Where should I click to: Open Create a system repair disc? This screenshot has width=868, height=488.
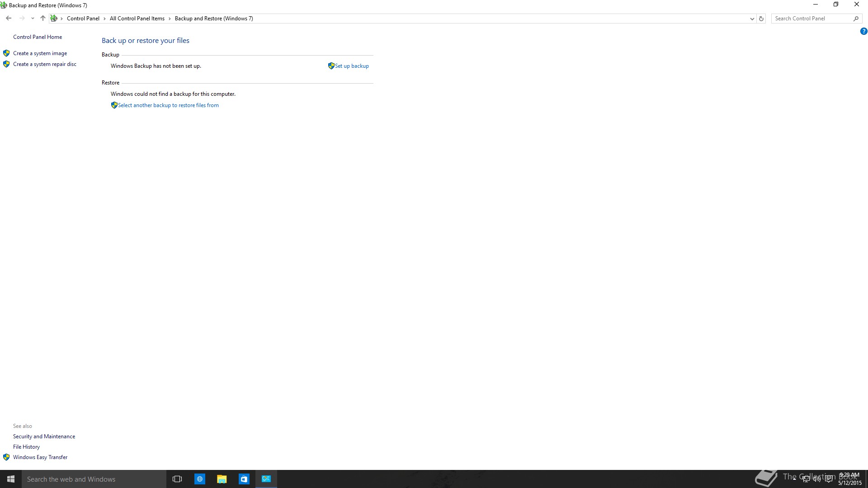coord(45,64)
